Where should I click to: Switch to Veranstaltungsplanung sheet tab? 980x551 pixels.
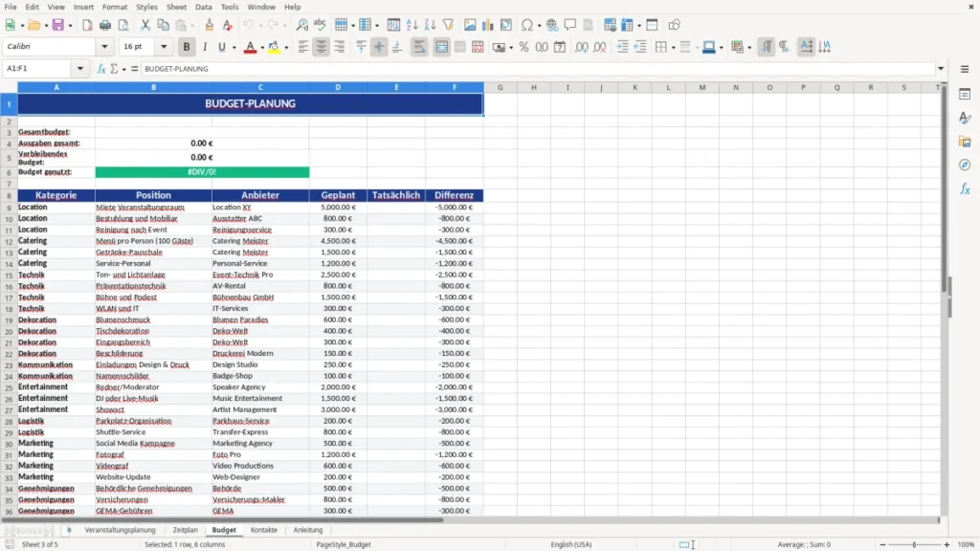click(x=120, y=530)
